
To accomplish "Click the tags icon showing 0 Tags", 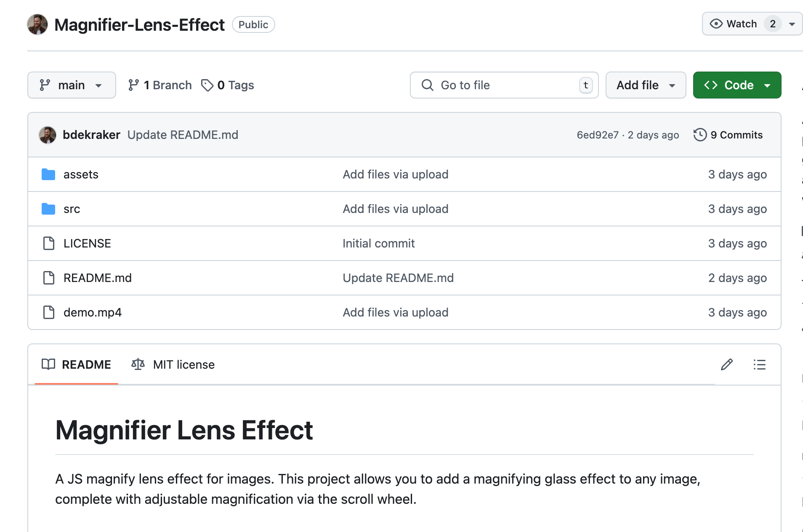I will (207, 85).
